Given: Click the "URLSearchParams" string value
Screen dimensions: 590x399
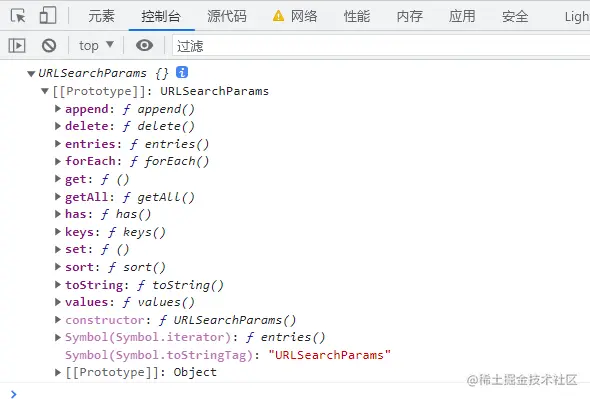Looking at the screenshot, I should click(x=329, y=355).
